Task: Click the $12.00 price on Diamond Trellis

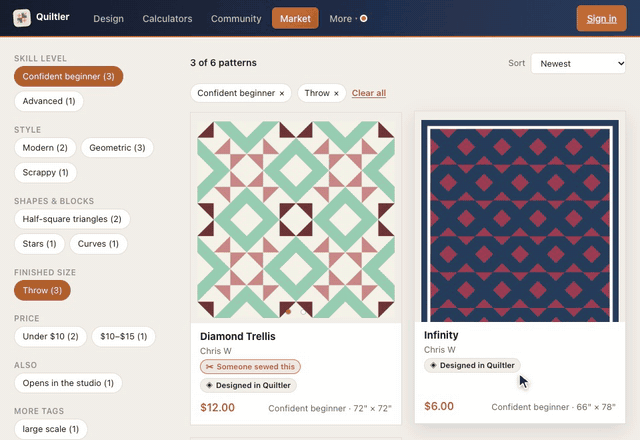Action: pyautogui.click(x=218, y=407)
